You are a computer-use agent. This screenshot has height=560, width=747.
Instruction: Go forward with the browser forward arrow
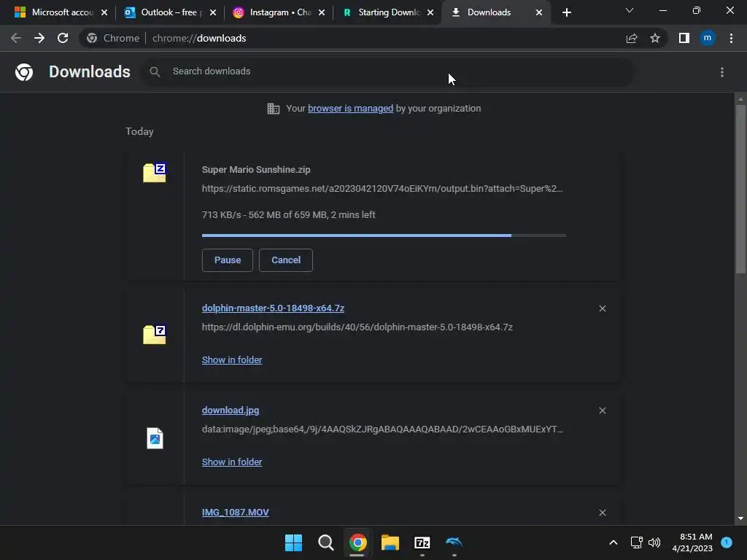click(39, 38)
